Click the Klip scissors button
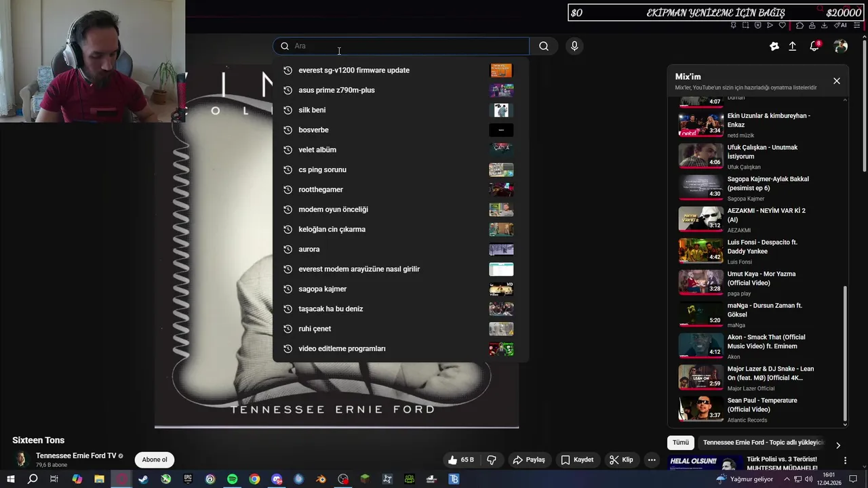Image resolution: width=868 pixels, height=488 pixels. (621, 460)
